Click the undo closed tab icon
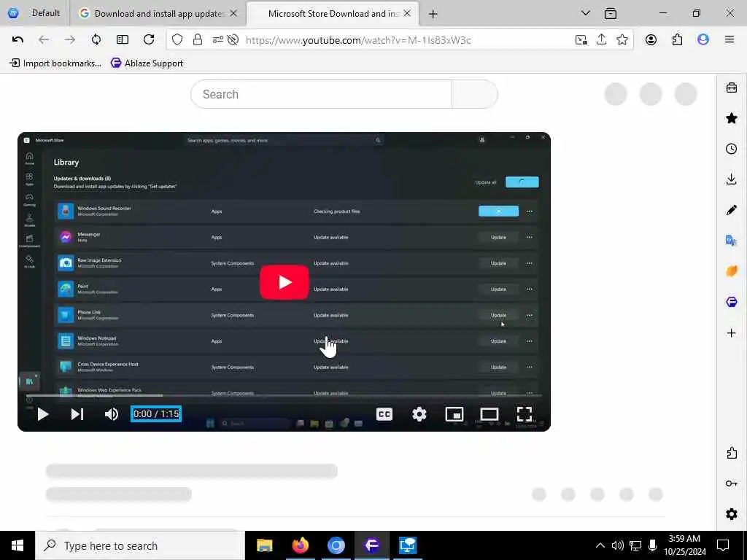Screen dimensions: 747x560 (x=18, y=40)
